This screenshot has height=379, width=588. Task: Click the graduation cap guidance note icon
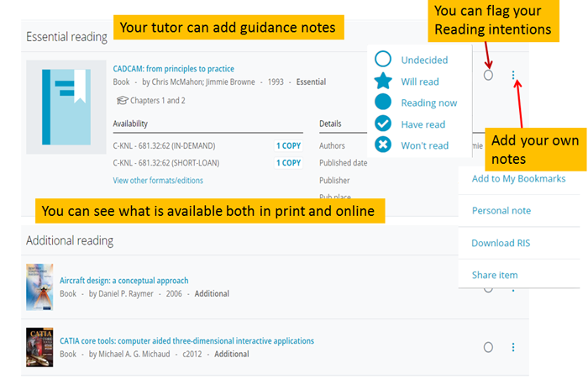(123, 101)
